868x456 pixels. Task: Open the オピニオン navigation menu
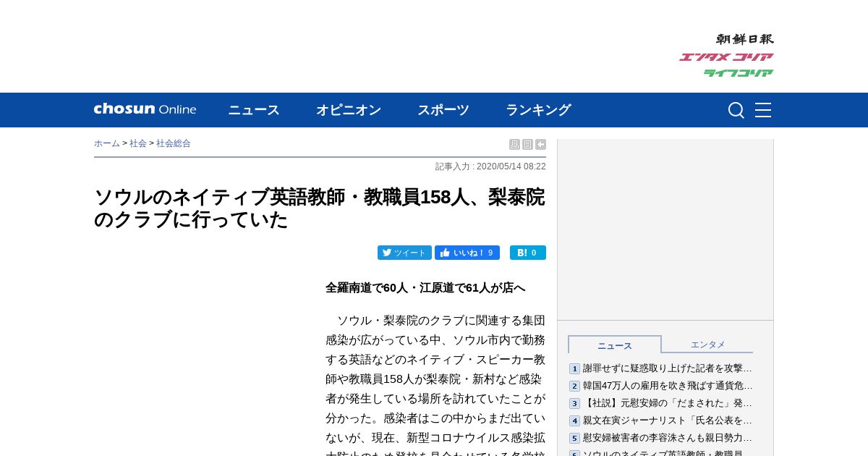click(349, 110)
